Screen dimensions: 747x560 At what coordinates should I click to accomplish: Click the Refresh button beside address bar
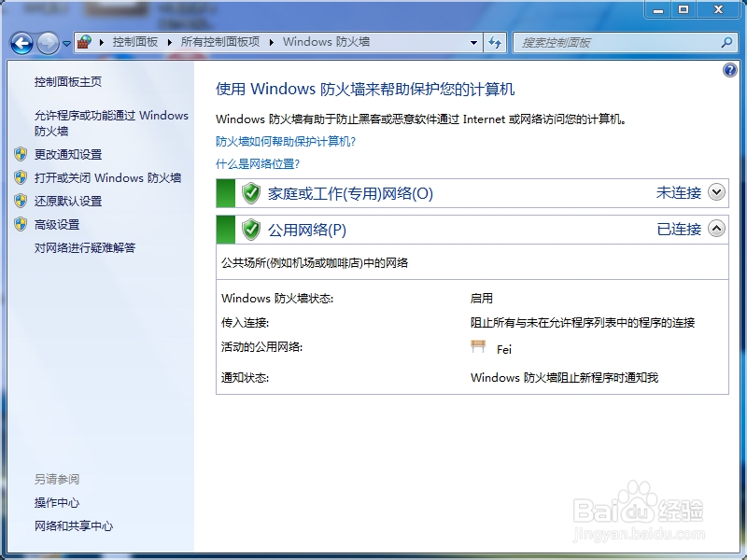(x=495, y=42)
